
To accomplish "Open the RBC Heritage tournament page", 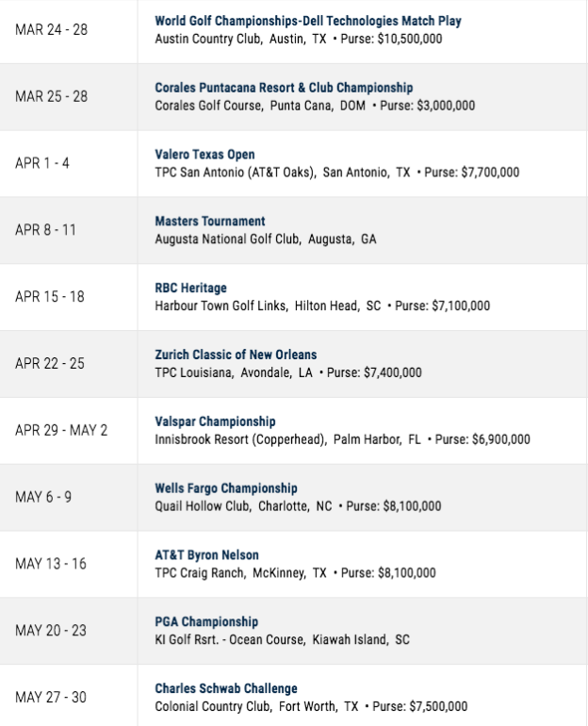I will 190,288.
